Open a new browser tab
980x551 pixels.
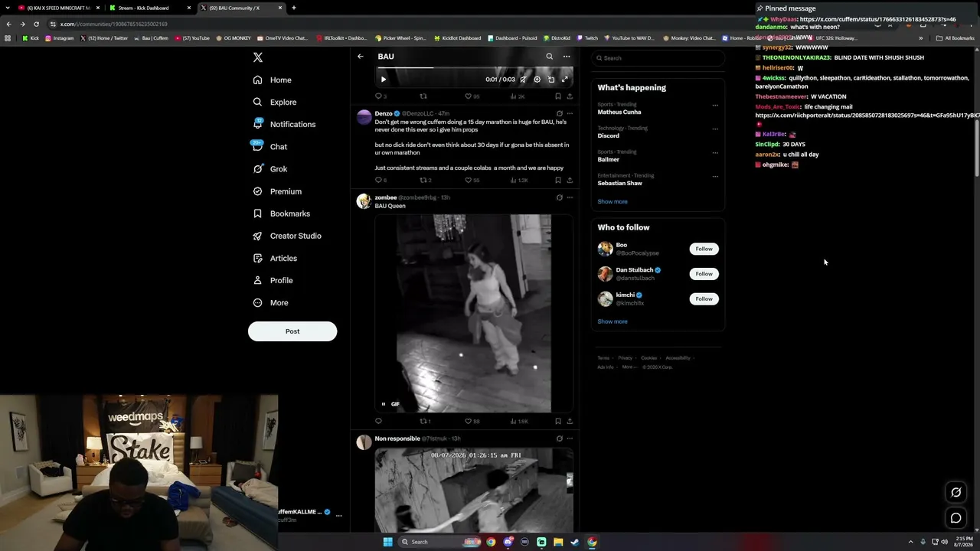[x=294, y=8]
